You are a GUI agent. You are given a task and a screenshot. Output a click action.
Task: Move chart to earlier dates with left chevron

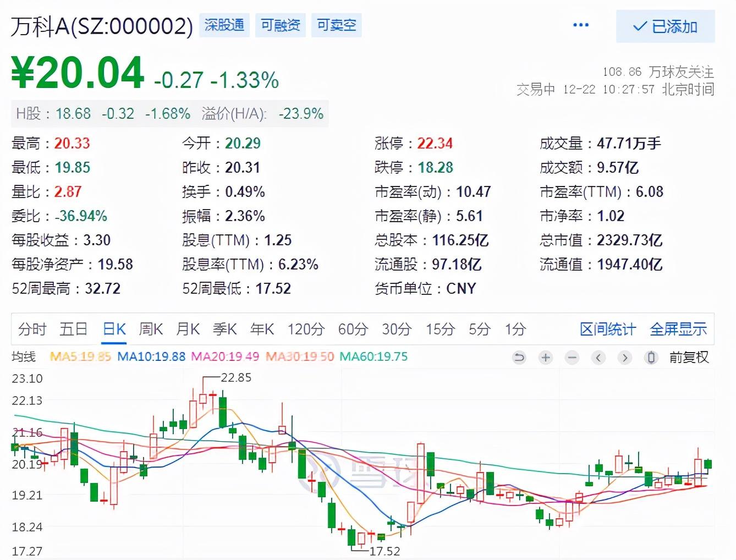pyautogui.click(x=598, y=358)
